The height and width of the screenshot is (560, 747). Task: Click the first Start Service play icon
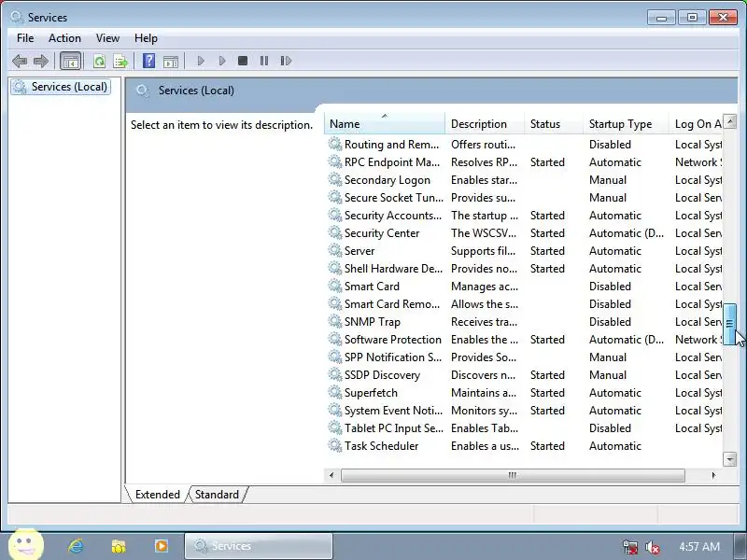[201, 61]
